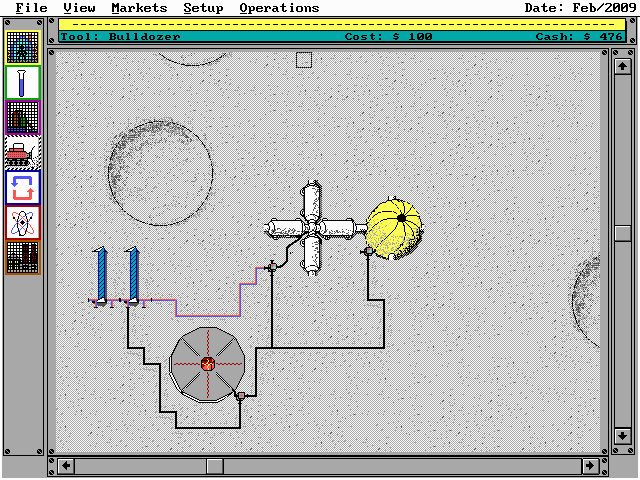
Task: Click the yellow message bar with dashes
Action: [x=342, y=24]
